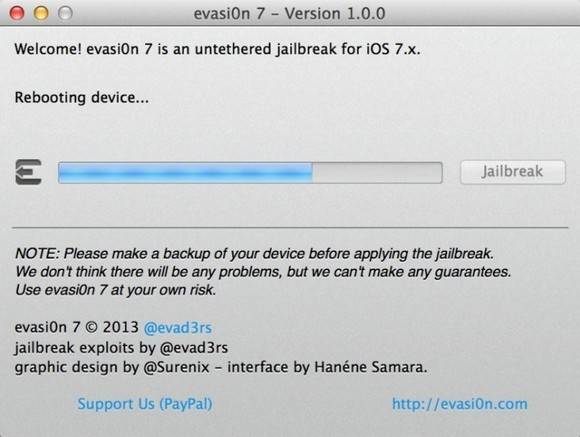Open Support Us (PayPal) link
This screenshot has height=437, width=580.
(x=145, y=404)
